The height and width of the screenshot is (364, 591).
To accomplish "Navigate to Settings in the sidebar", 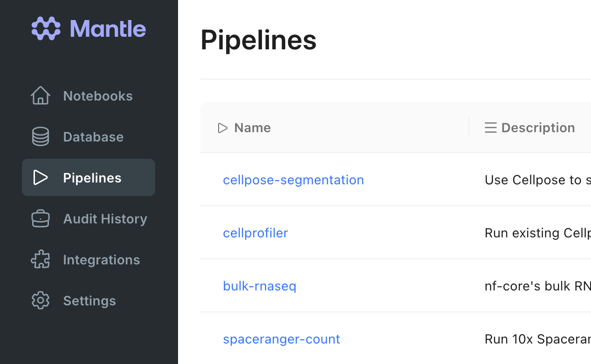I will (89, 301).
